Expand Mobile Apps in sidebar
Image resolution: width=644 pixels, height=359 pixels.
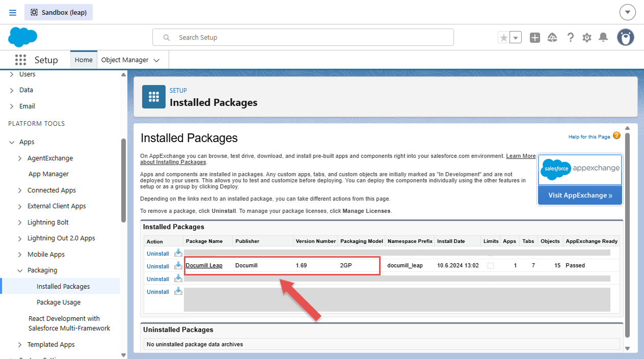[x=20, y=255]
